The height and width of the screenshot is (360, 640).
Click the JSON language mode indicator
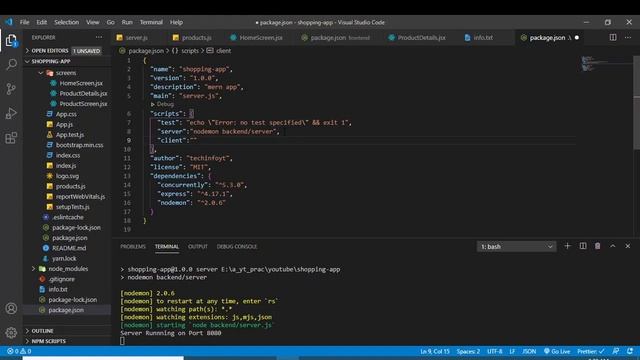click(529, 351)
